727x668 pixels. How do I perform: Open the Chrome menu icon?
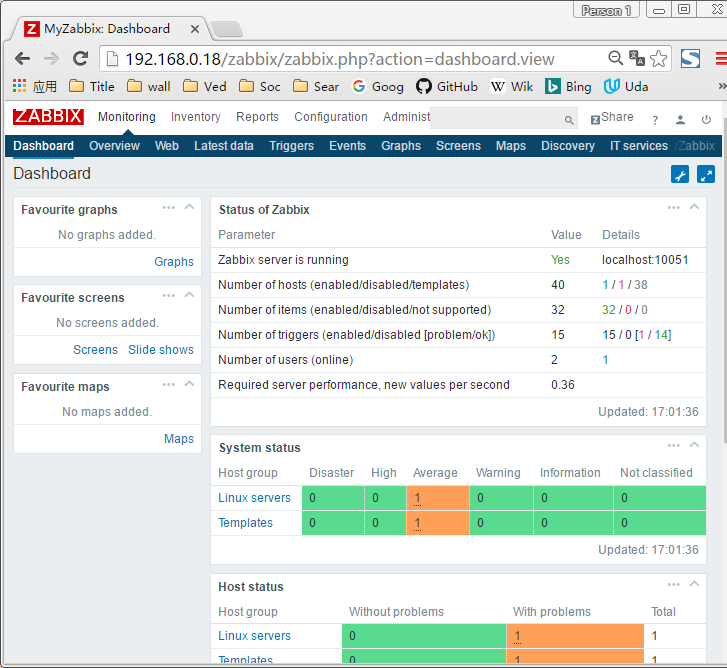tap(721, 58)
